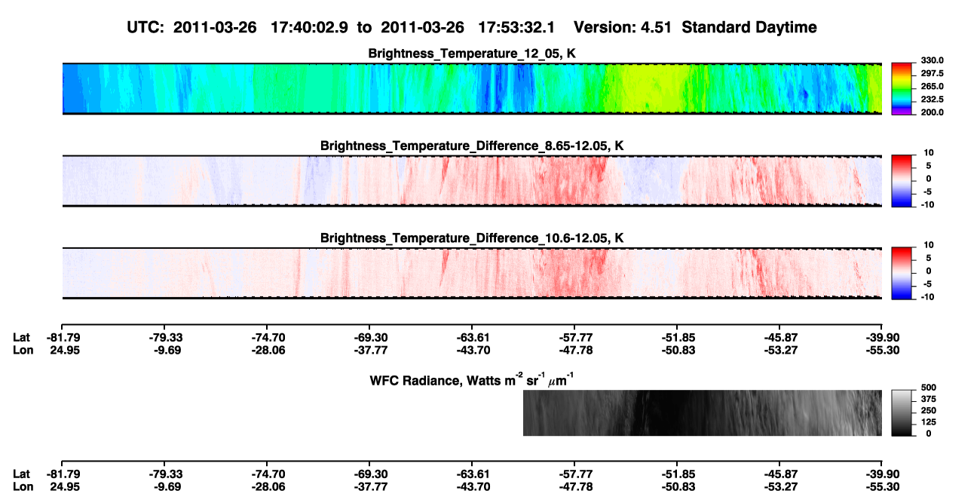
Task: Click the Brightness_Temperature_Difference_8.65-12.05 title
Action: (x=472, y=145)
